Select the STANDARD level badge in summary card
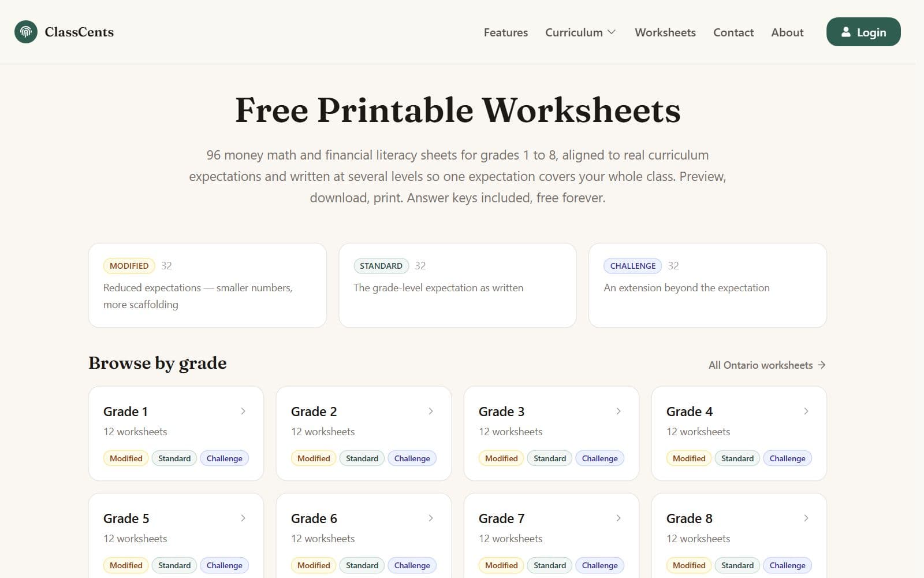The width and height of the screenshot is (924, 578). (381, 266)
